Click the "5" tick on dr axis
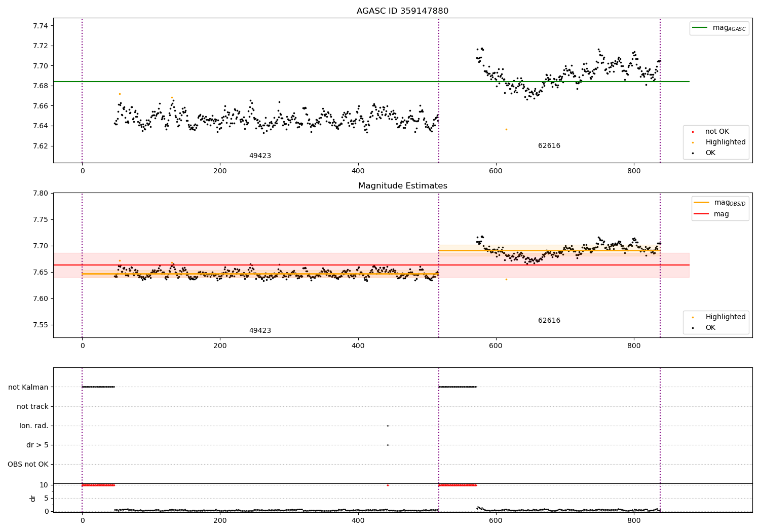Screen dimensions: 760x532 pyautogui.click(x=46, y=498)
